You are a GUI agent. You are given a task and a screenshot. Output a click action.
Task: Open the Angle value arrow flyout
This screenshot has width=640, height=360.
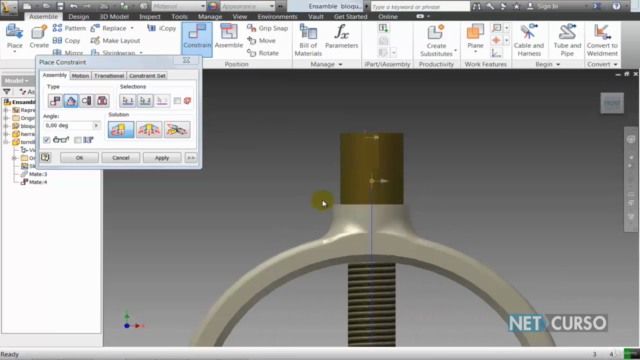pos(96,126)
